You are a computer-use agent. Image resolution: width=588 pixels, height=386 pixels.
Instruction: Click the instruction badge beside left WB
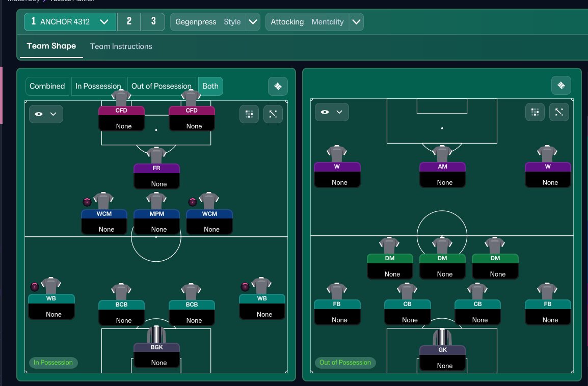point(35,287)
